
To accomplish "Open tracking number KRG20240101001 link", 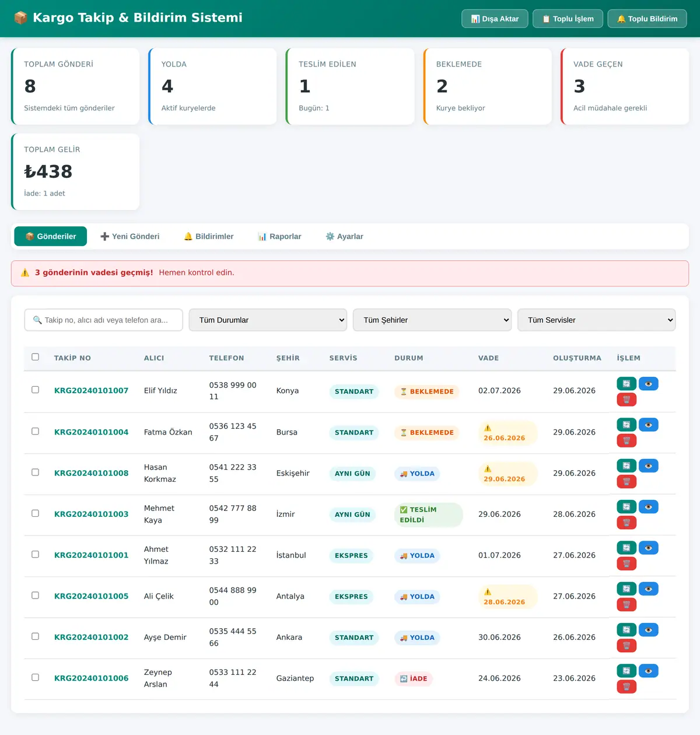I will tap(92, 555).
